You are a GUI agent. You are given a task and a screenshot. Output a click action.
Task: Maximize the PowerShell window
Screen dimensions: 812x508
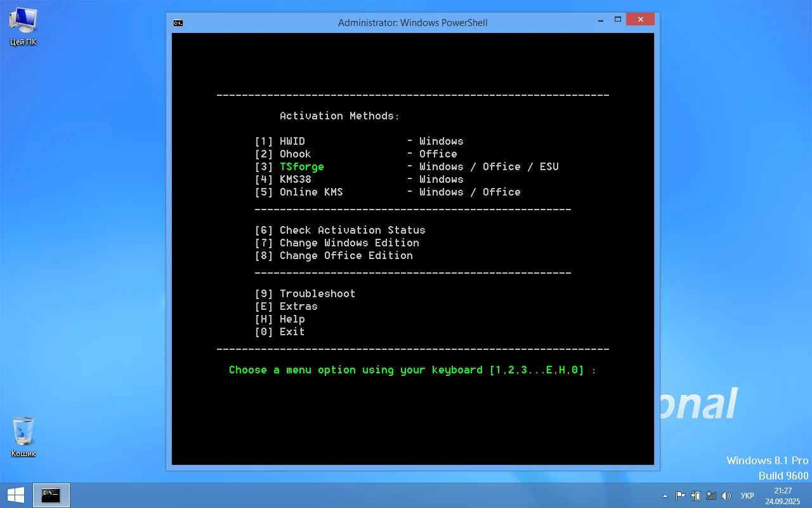click(x=618, y=20)
